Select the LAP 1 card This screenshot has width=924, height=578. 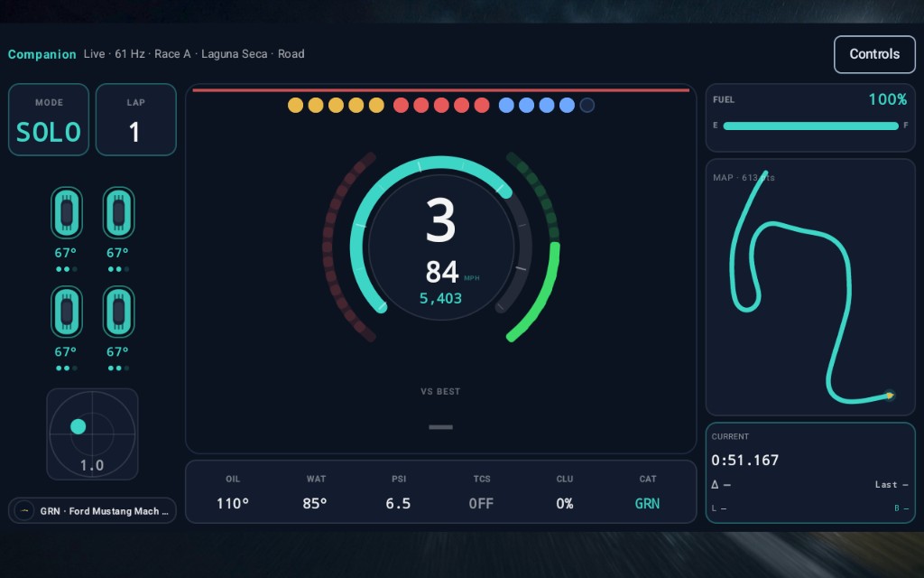tap(136, 120)
